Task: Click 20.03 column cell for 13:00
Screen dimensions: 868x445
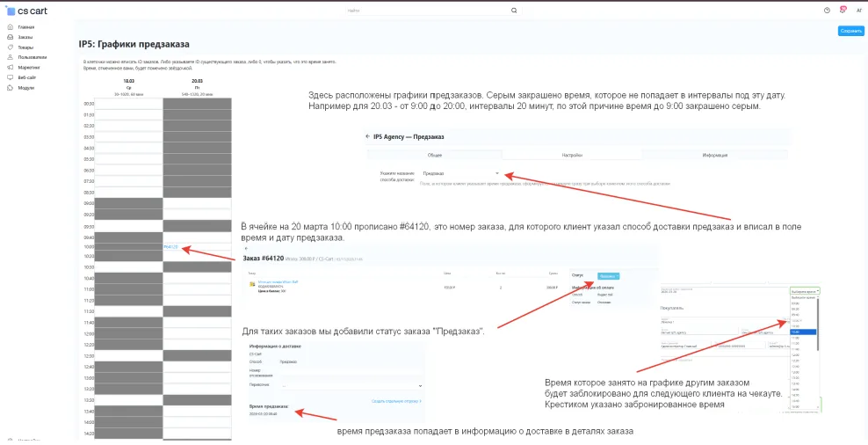Action: (197, 378)
